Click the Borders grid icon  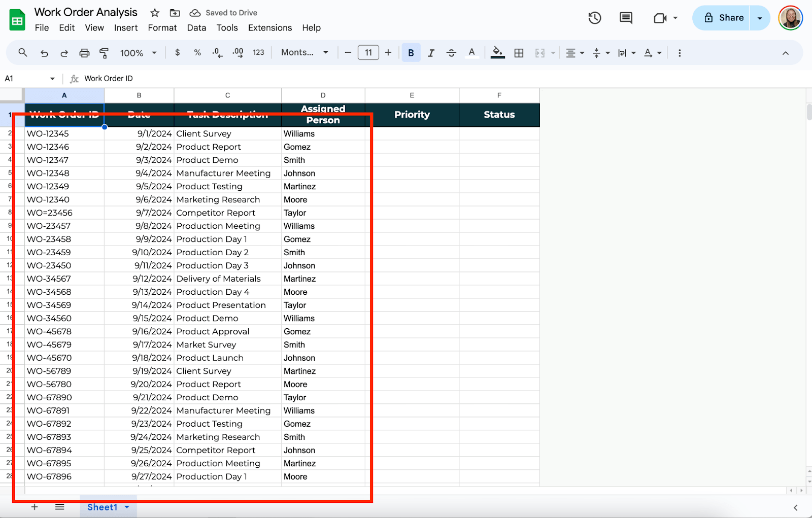519,53
